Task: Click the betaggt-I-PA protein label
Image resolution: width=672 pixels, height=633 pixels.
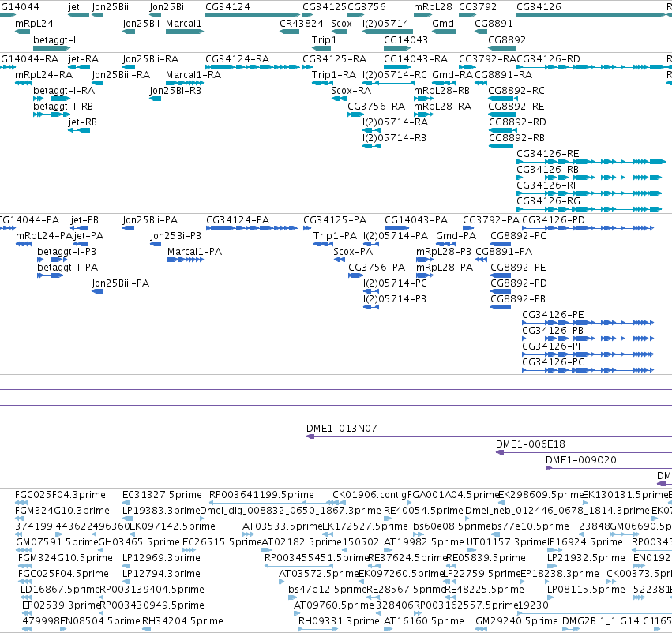Action: point(68,268)
